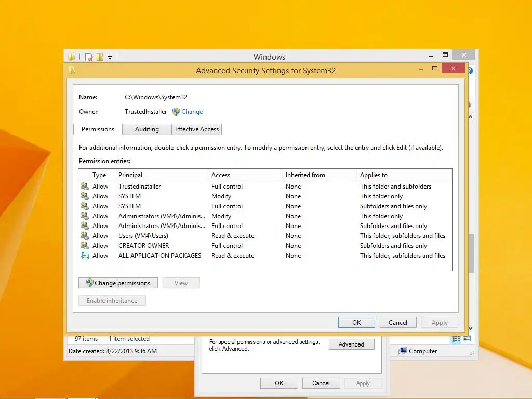
Task: Click the ALL APPLICATION PACKAGES entry icon
Action: pos(85,255)
